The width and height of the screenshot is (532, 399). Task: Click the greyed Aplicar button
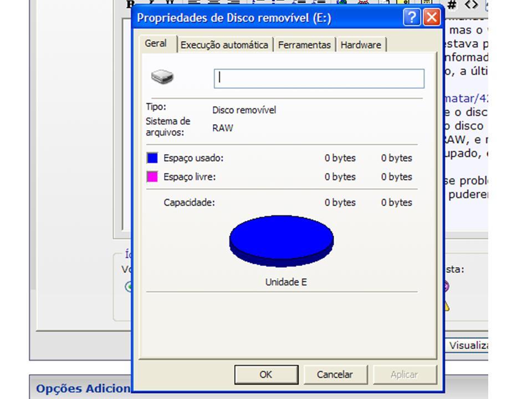(405, 375)
